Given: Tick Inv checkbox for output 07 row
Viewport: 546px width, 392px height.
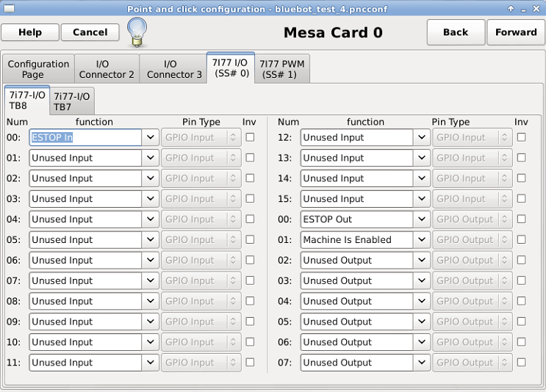Looking at the screenshot, I should pos(521,362).
